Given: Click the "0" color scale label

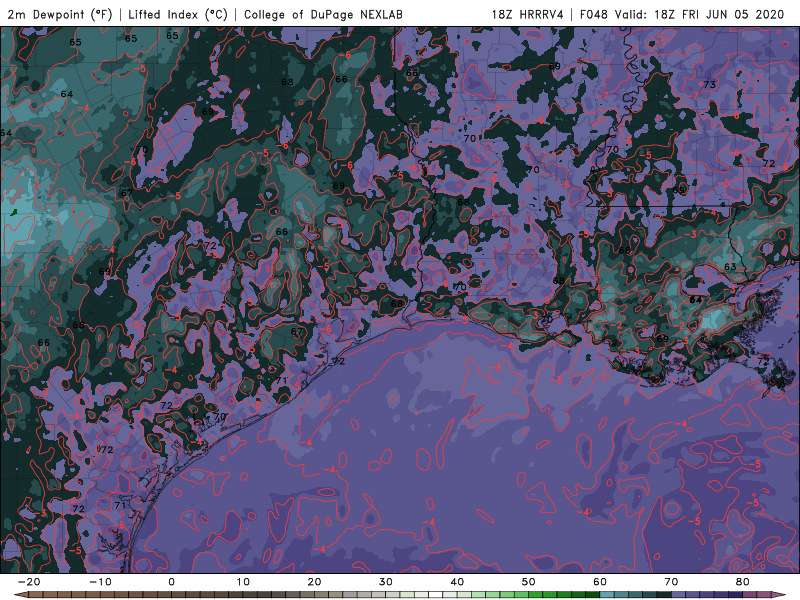Looking at the screenshot, I should coord(171,582).
